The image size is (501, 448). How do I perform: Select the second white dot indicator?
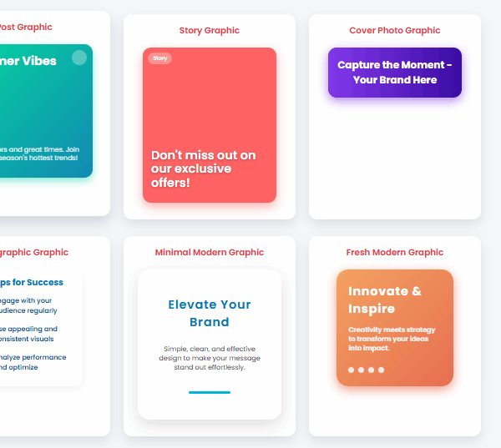click(x=361, y=370)
